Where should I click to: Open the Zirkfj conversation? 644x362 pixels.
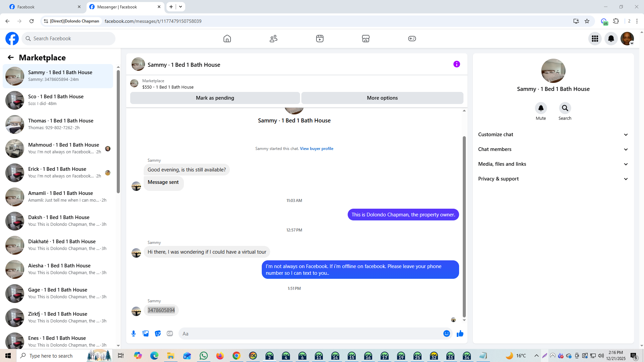58,318
